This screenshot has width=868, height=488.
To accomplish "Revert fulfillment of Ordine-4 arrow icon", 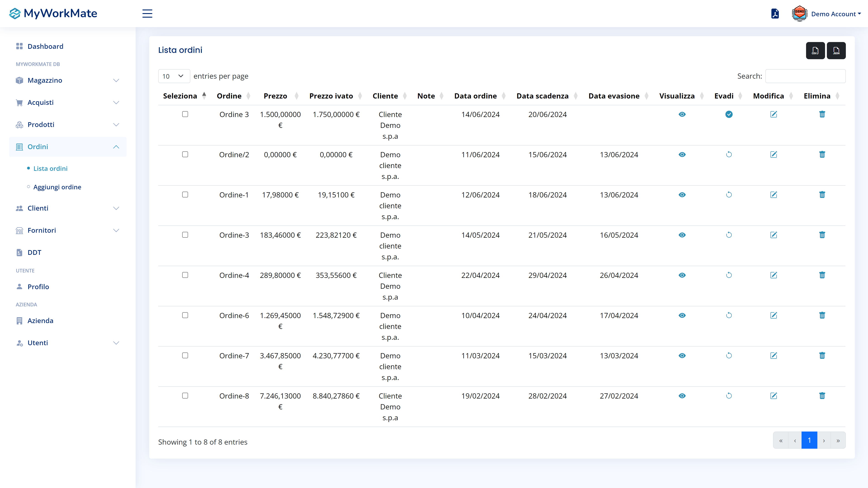I will 729,275.
